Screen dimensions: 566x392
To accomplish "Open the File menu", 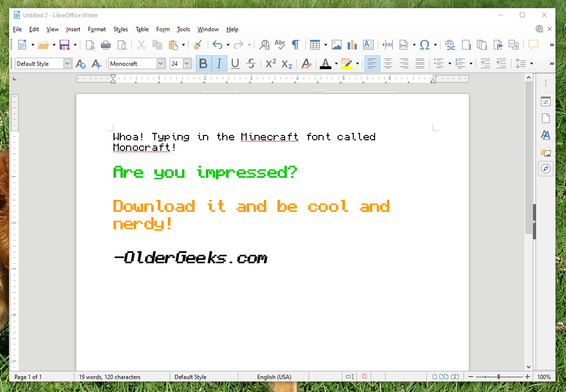I will pyautogui.click(x=17, y=29).
